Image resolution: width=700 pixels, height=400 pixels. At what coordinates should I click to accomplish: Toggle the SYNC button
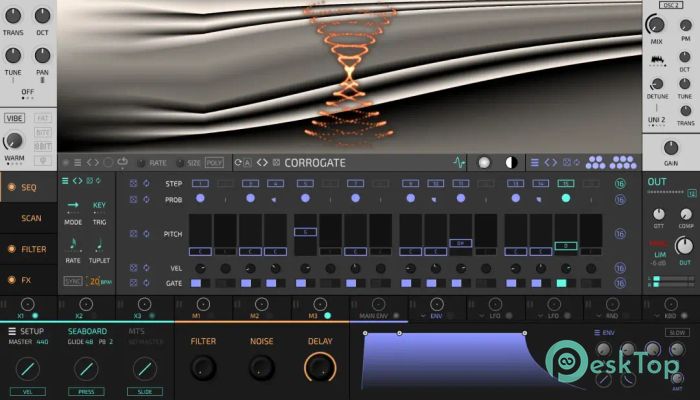tap(72, 282)
